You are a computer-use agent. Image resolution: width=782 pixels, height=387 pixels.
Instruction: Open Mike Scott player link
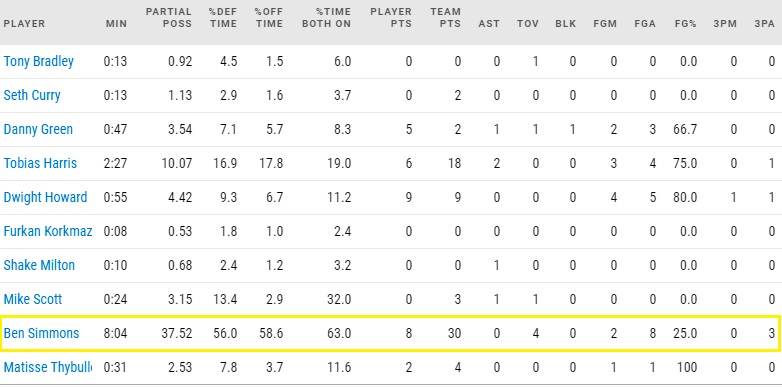point(32,299)
